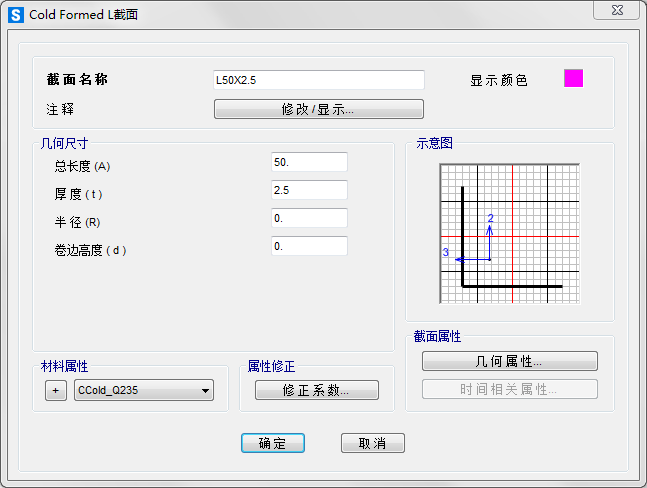This screenshot has height=488, width=647.
Task: Cancel the dialog with 取消
Action: coord(372,443)
